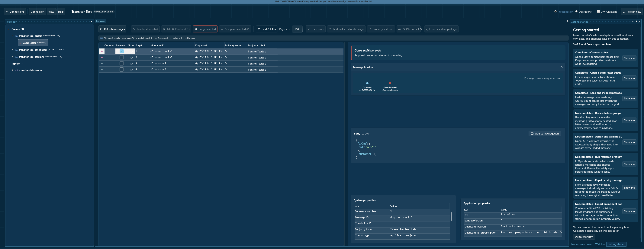This screenshot has height=249, width=644.
Task: Open the Getting started panel options dropdown
Action: pos(633,22)
